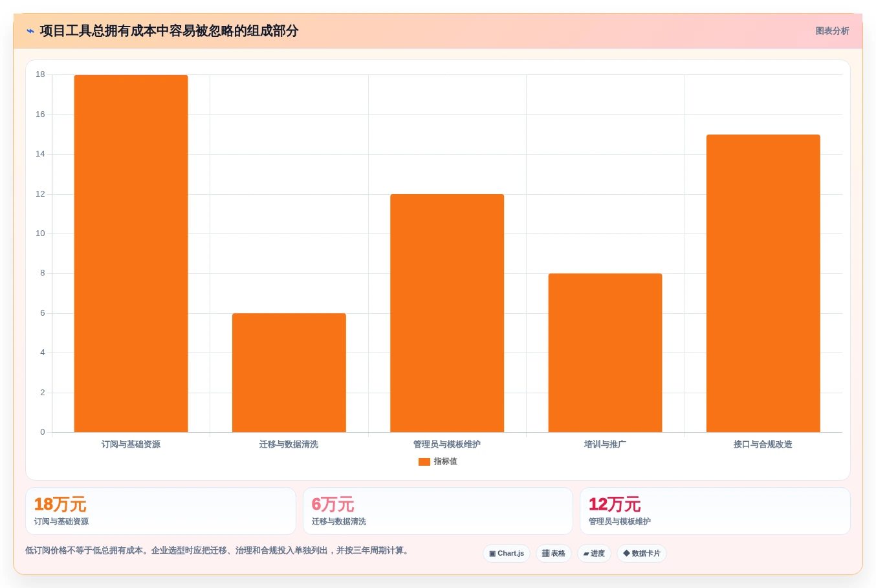
Task: Click the 迁移与数据清洗 x-axis label
Action: 289,444
